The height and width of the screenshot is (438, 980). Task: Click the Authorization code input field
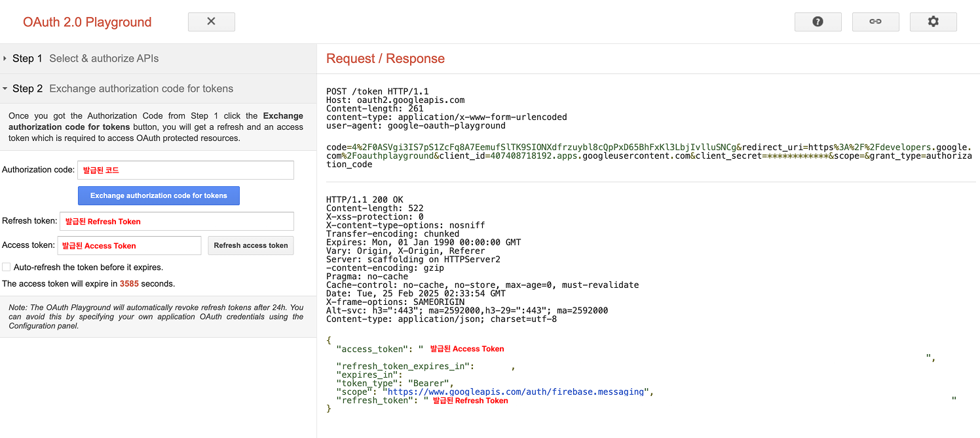click(185, 170)
